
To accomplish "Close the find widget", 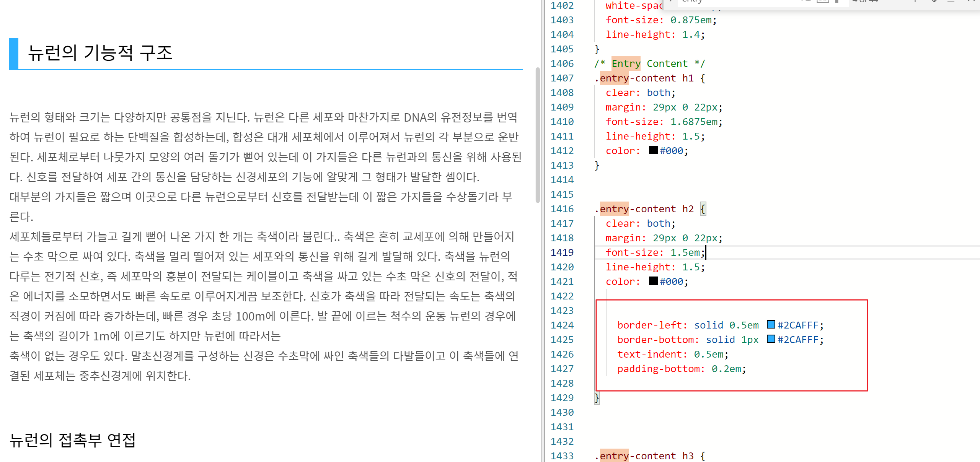I will pos(971,1).
